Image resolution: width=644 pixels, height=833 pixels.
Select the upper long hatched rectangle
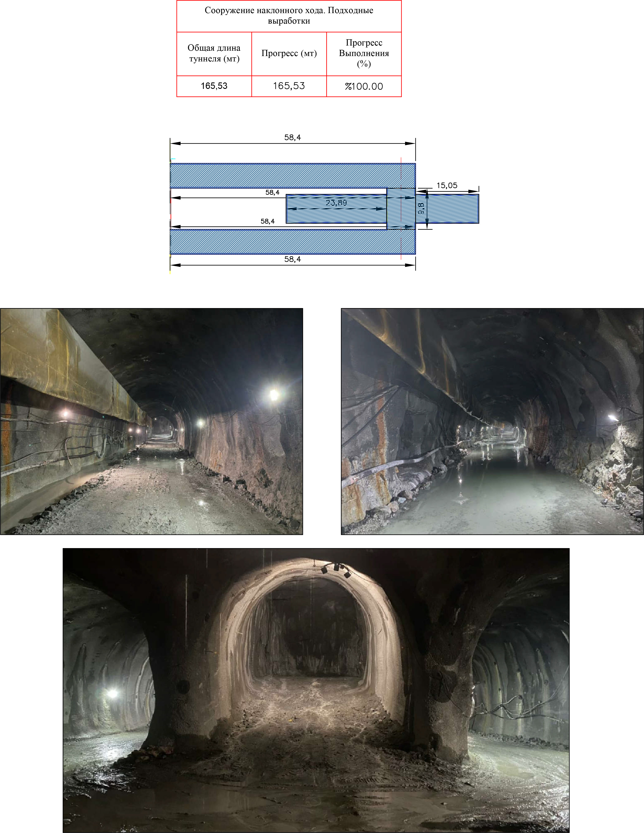coord(292,175)
